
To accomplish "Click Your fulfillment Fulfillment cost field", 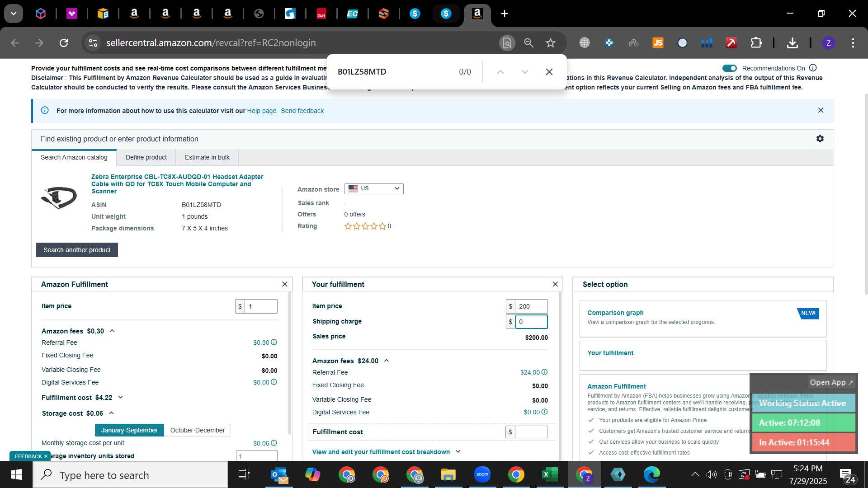I will tap(531, 432).
